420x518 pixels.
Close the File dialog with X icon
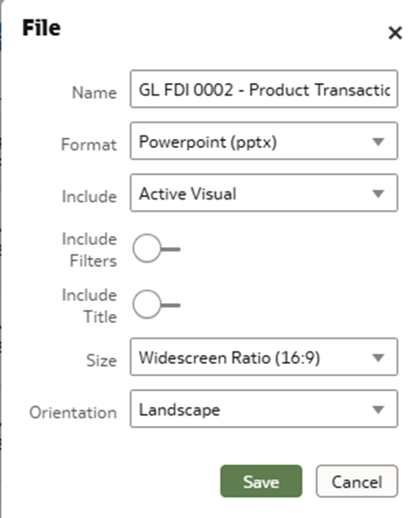[395, 32]
